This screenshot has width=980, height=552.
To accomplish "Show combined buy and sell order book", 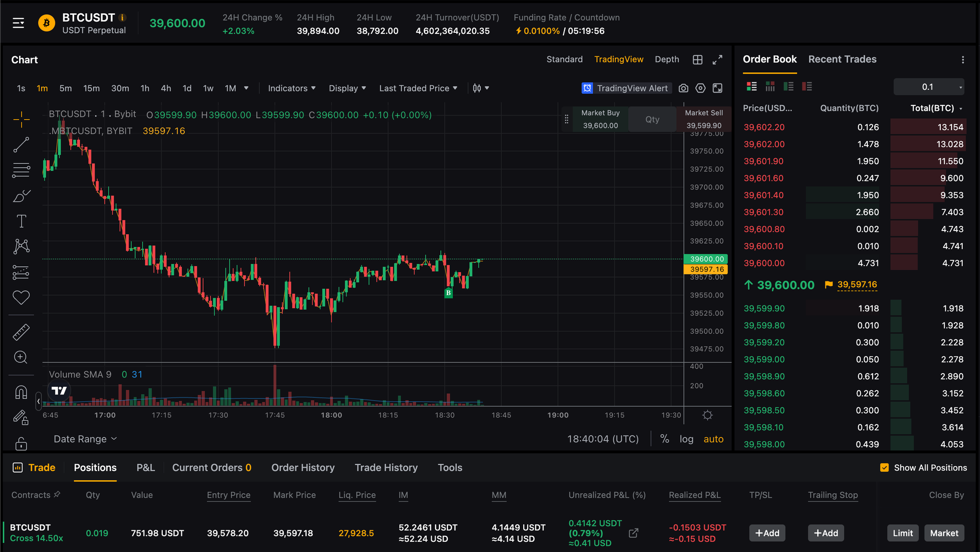I will point(752,87).
